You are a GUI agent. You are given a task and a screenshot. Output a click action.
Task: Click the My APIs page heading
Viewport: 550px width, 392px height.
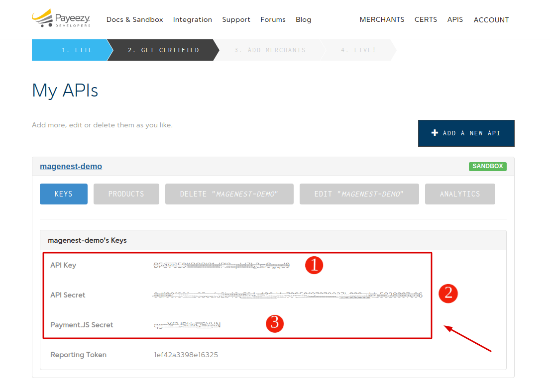point(65,91)
